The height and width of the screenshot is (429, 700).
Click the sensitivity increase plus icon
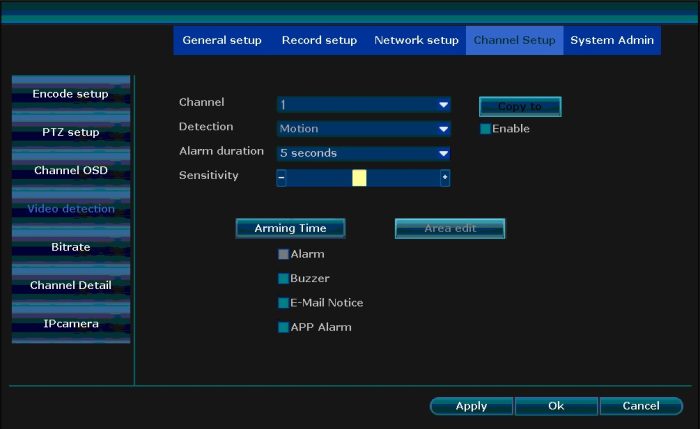click(445, 178)
